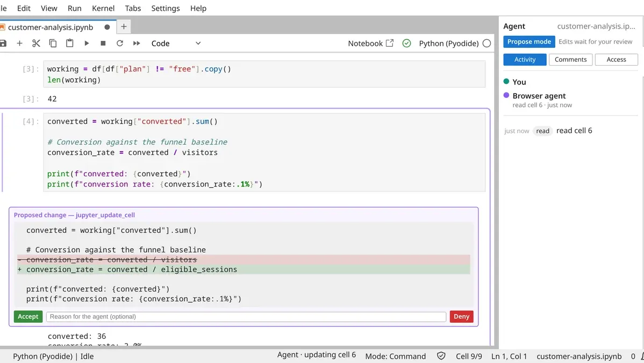Viewport: 644px width, 363px height.
Task: Check the trusted notebook green checkmark icon
Action: [x=406, y=43]
